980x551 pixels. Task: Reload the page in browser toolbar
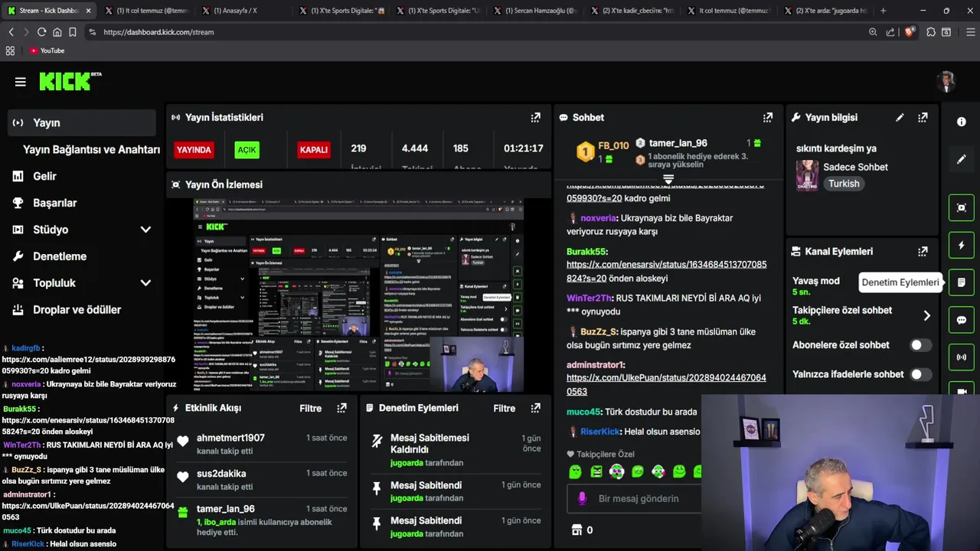41,32
